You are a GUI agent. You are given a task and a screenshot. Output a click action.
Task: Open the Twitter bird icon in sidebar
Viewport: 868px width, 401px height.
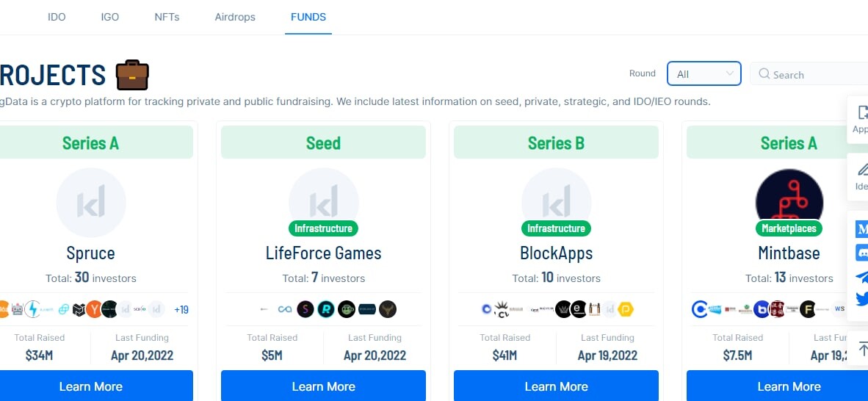coord(862,300)
